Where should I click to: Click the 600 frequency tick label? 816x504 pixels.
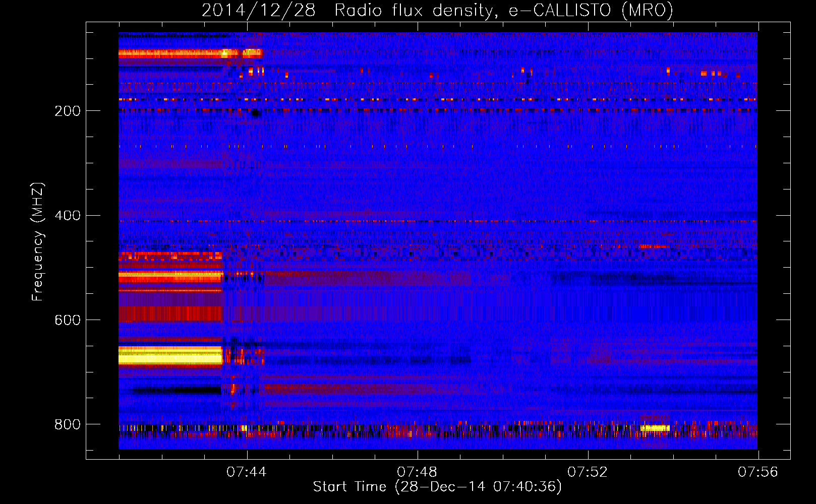click(x=68, y=320)
